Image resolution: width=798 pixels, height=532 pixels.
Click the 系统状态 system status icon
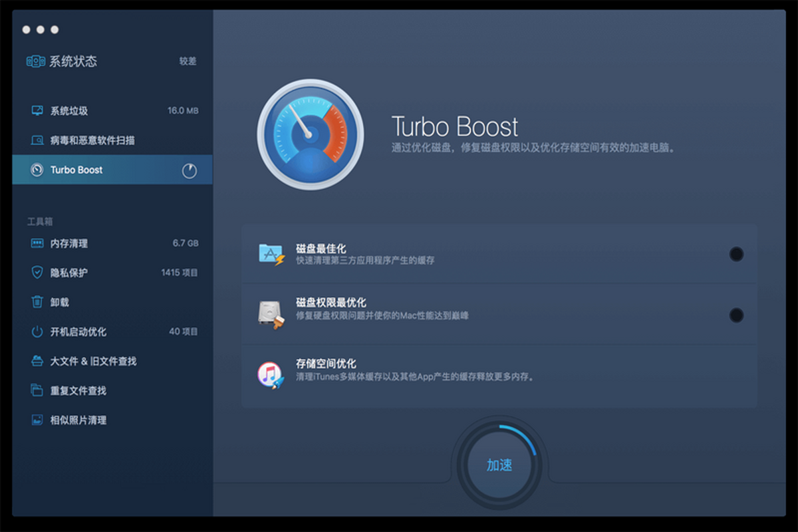tap(36, 61)
